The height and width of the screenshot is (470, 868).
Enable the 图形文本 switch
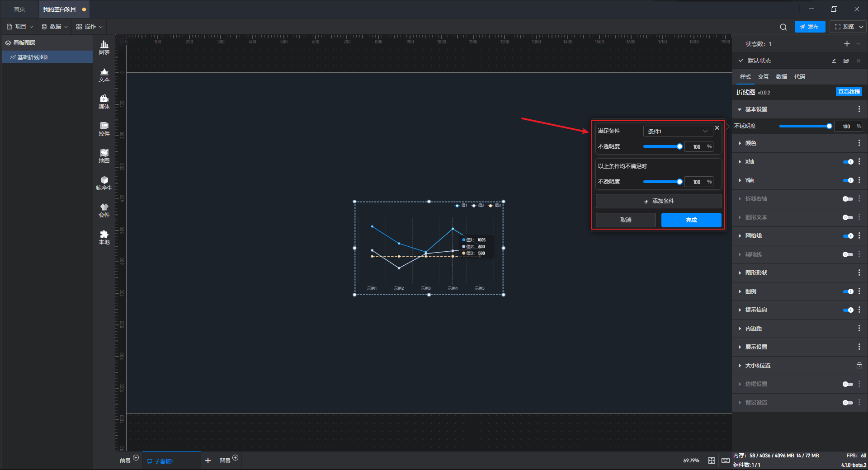coord(848,217)
